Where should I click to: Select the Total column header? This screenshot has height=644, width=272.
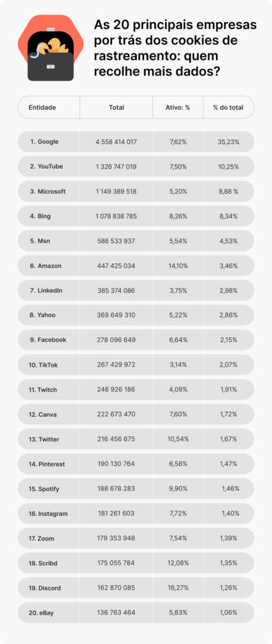click(x=116, y=108)
